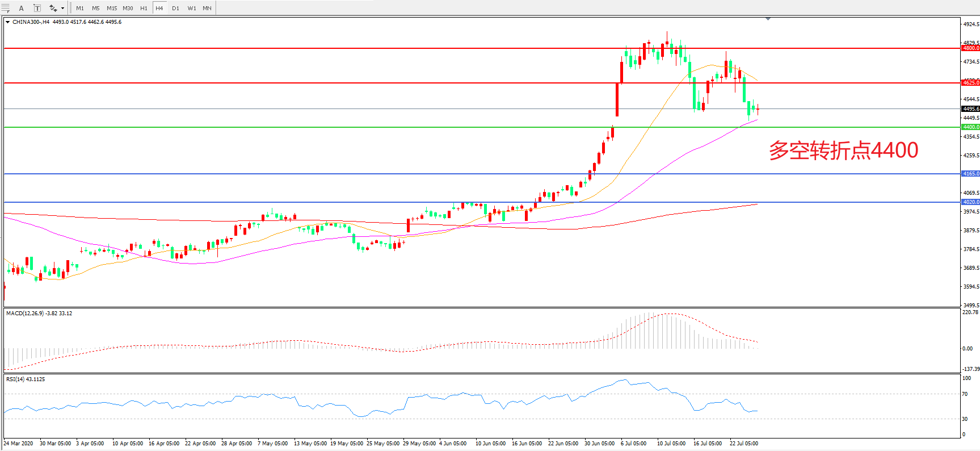The height and width of the screenshot is (451, 980).
Task: Click the chart shift marker triangle at top
Action: [768, 19]
